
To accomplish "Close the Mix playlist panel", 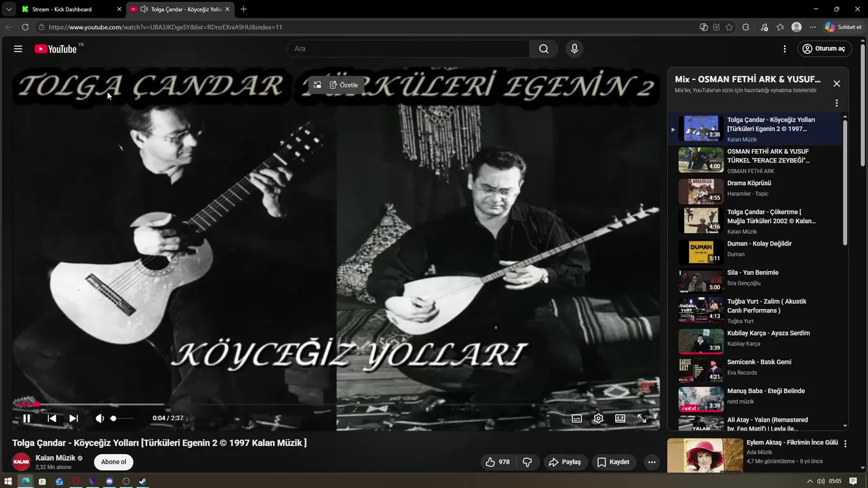I will point(837,83).
